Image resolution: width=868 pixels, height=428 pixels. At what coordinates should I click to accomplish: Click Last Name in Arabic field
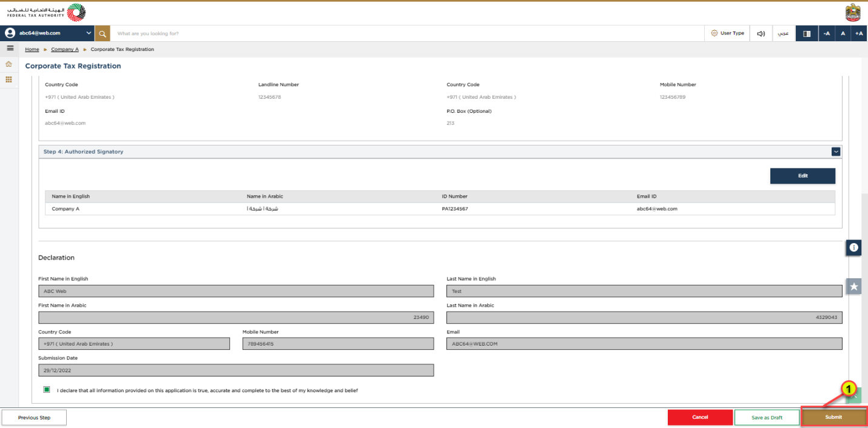click(x=644, y=318)
